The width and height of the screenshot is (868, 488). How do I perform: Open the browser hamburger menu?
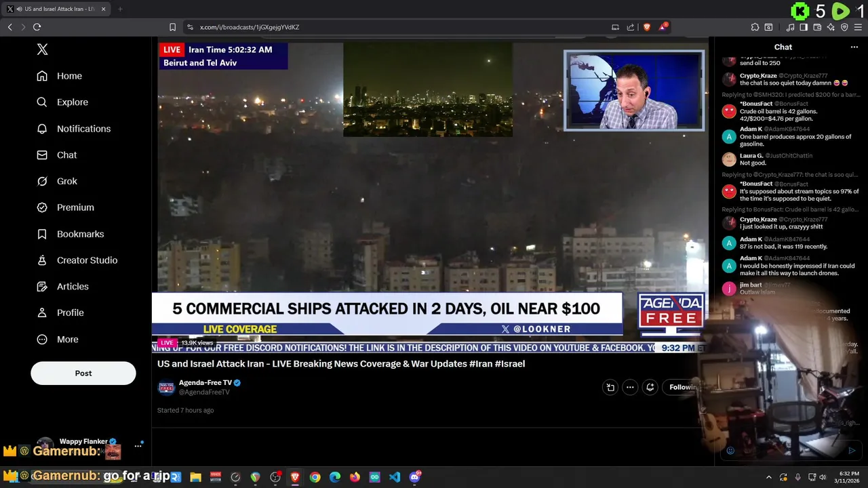[x=858, y=27]
